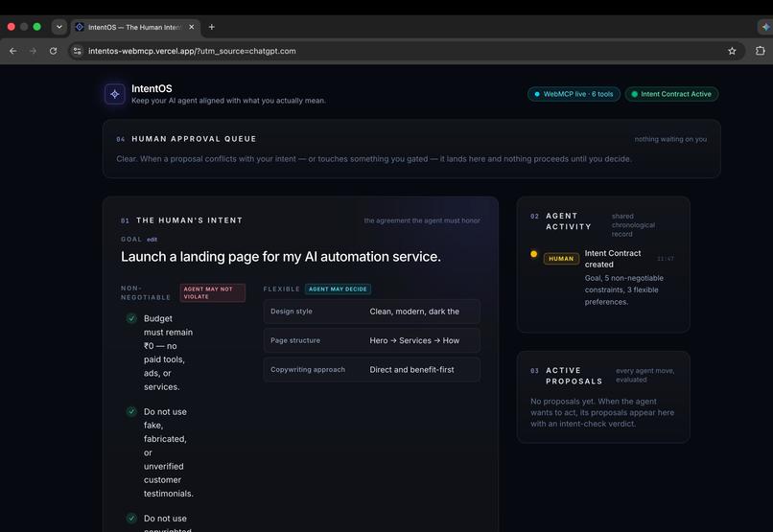Click THE HUMAN'S INTENT heading
The width and height of the screenshot is (773, 532).
189,220
